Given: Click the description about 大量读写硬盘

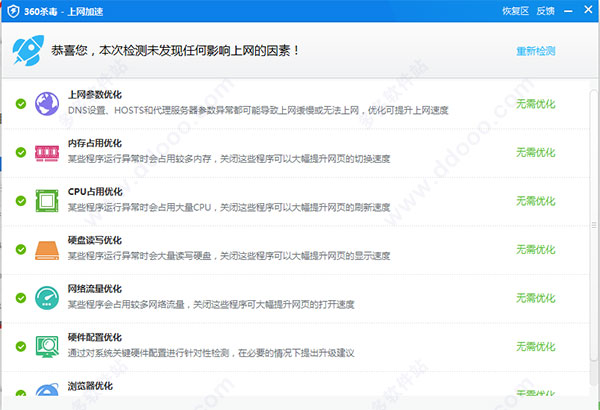Looking at the screenshot, I should [229, 256].
